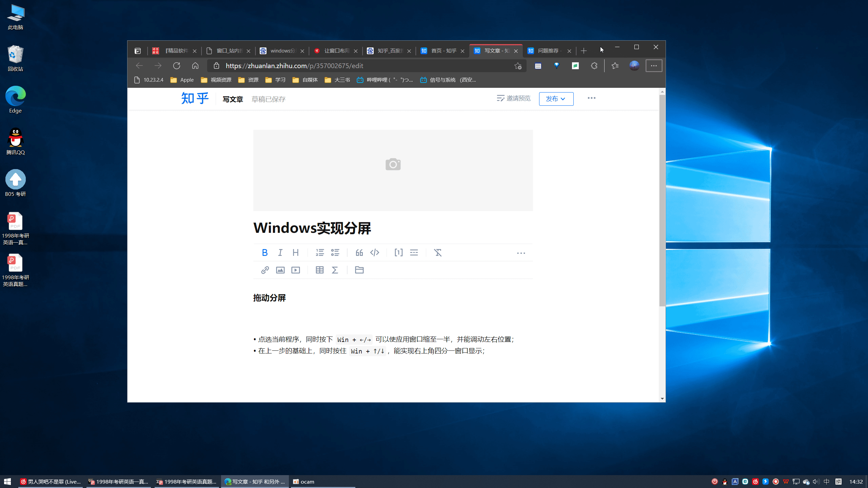Upload a cover image via the camera placeholder
This screenshot has width=868, height=488.
coord(393,164)
